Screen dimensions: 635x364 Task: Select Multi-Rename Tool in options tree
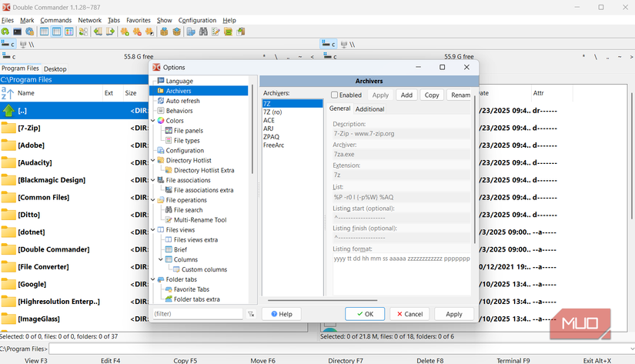(x=199, y=220)
